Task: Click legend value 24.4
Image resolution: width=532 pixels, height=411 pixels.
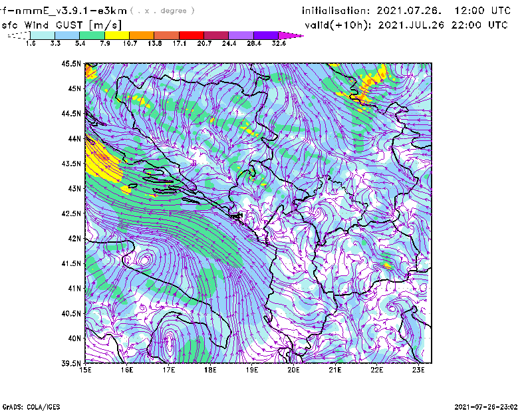Action: [229, 43]
